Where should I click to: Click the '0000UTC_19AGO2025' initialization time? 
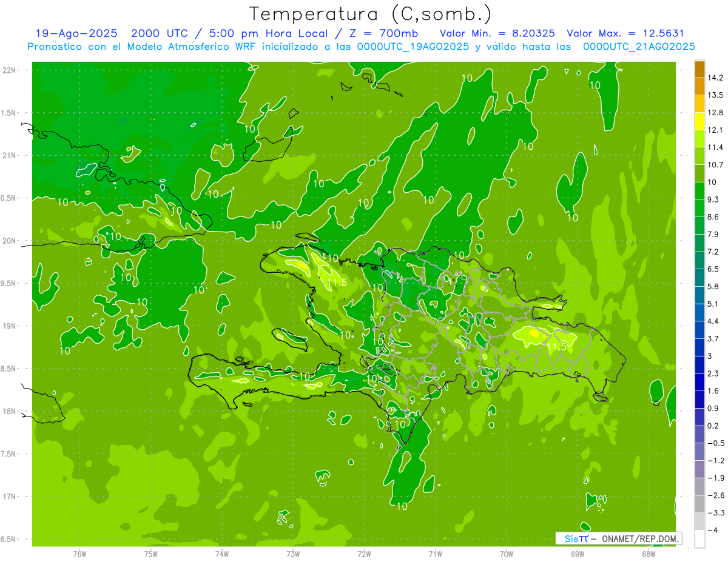[x=413, y=47]
